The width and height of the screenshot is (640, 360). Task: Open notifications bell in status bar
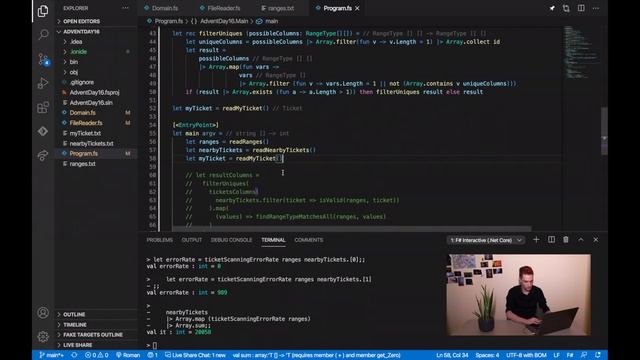[598, 355]
